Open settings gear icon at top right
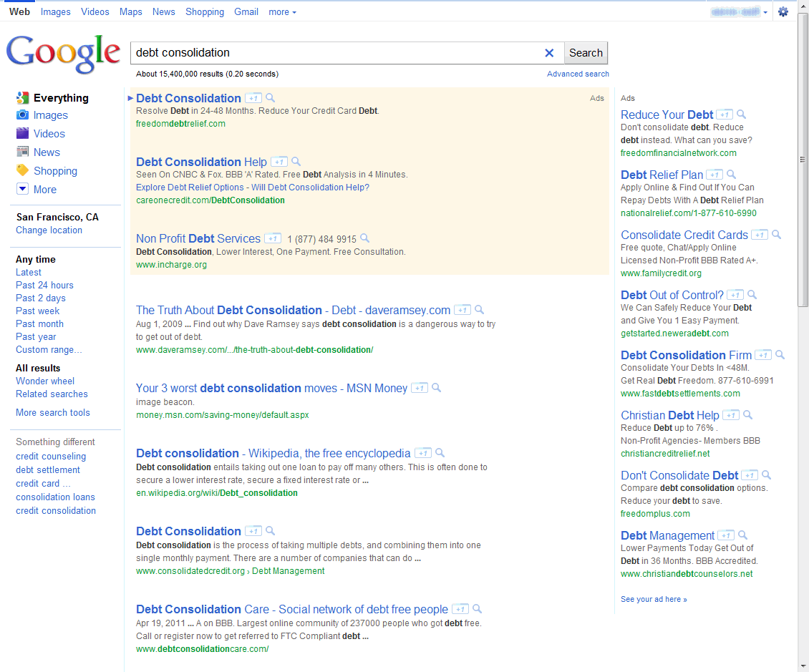This screenshot has height=672, width=809. 783,12
